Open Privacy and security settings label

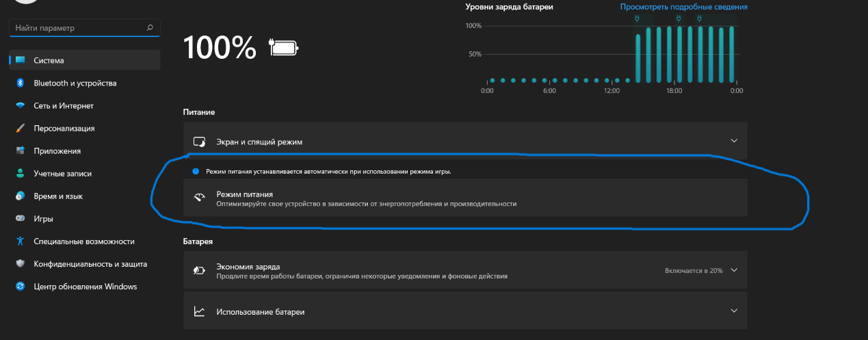(90, 264)
